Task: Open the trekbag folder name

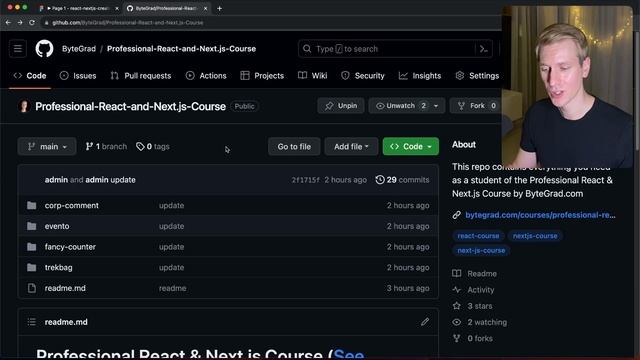Action: point(58,267)
